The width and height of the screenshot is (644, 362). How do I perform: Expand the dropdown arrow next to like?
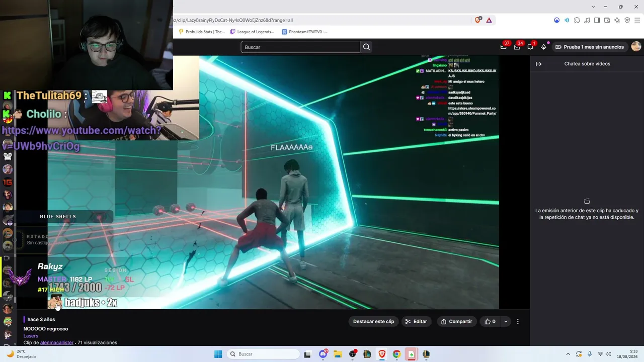click(x=506, y=322)
